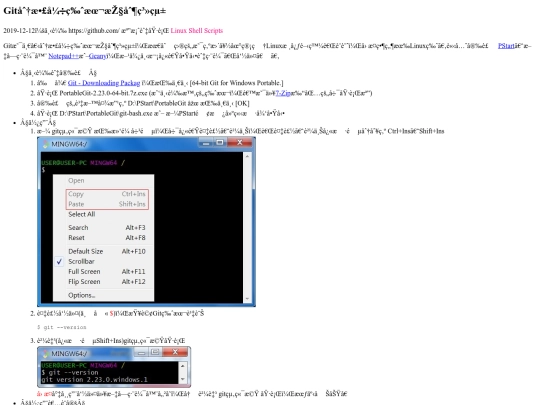The width and height of the screenshot is (540, 405).
Task: Click the red close icon of large MINGW64 window
Action: click(x=240, y=143)
